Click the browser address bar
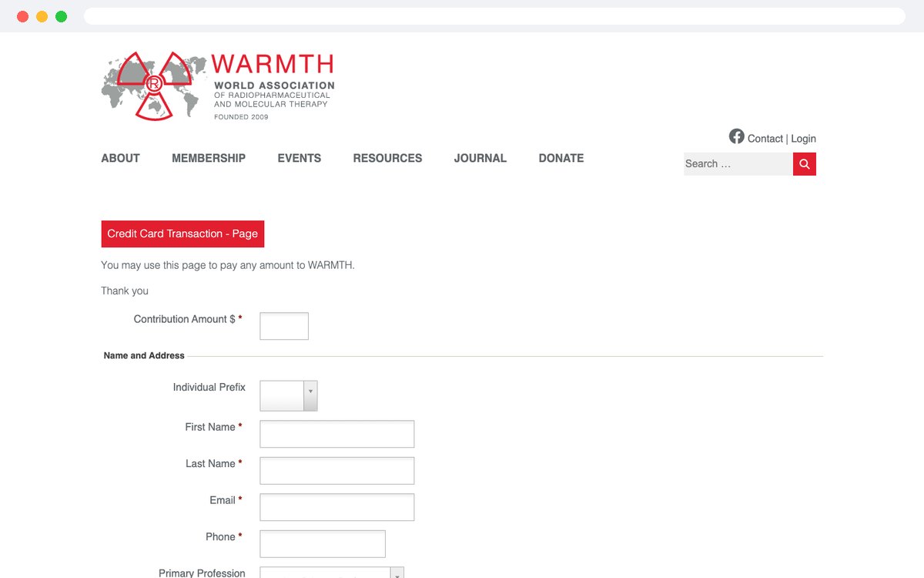 click(x=494, y=16)
